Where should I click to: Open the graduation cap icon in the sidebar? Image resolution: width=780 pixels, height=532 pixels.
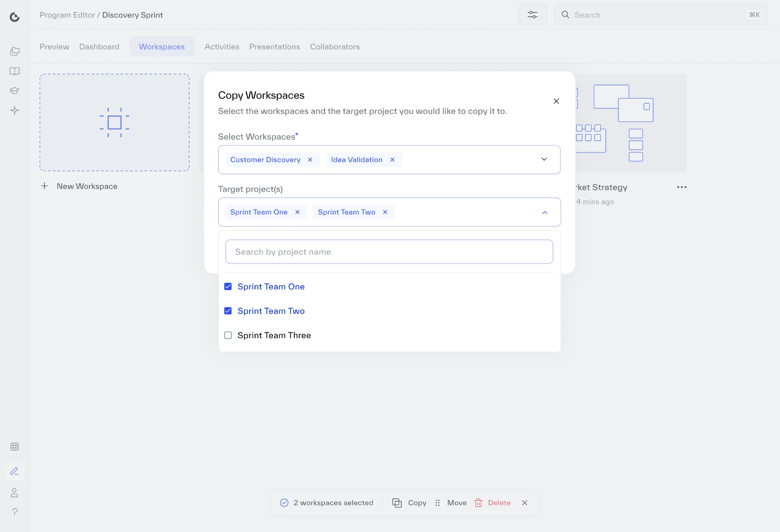[14, 90]
